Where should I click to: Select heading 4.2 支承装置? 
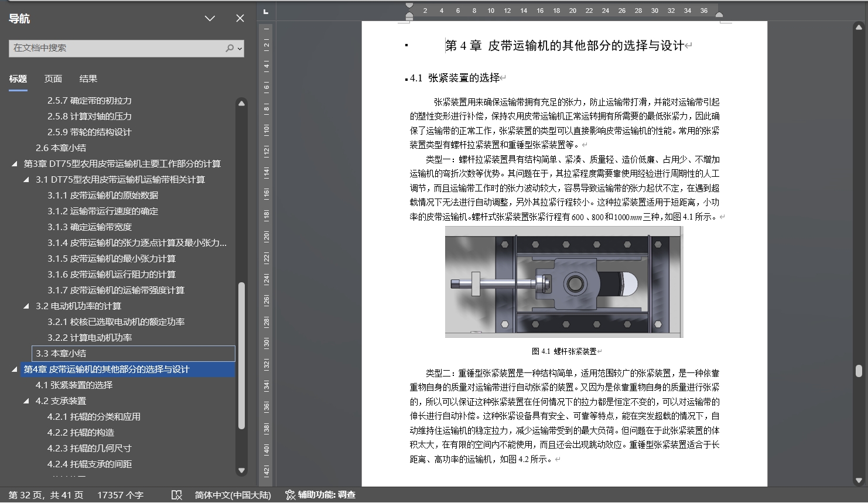pos(61,401)
